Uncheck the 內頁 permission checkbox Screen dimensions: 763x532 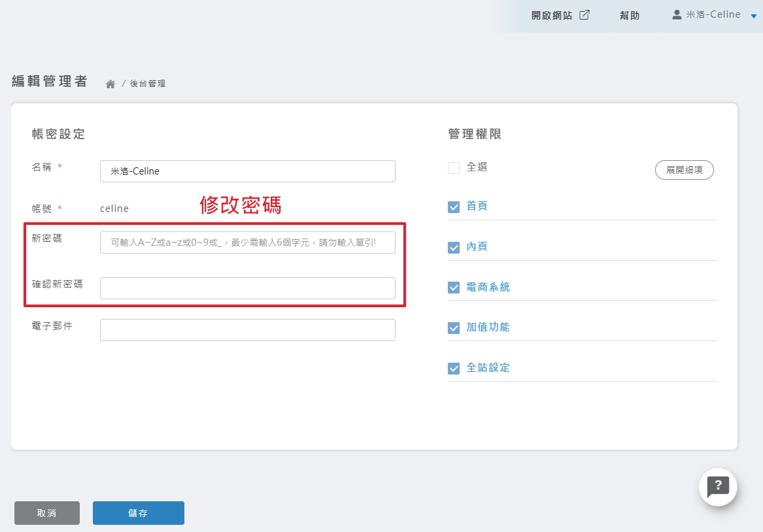(x=454, y=248)
